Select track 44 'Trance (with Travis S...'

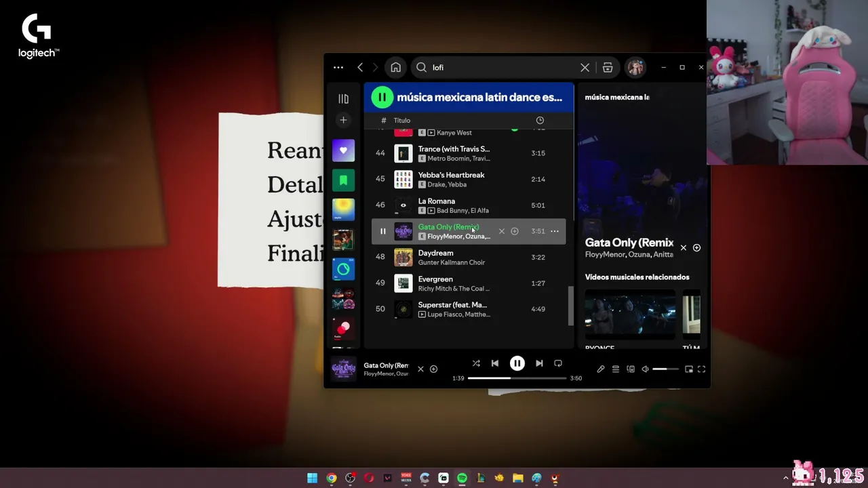coord(469,153)
